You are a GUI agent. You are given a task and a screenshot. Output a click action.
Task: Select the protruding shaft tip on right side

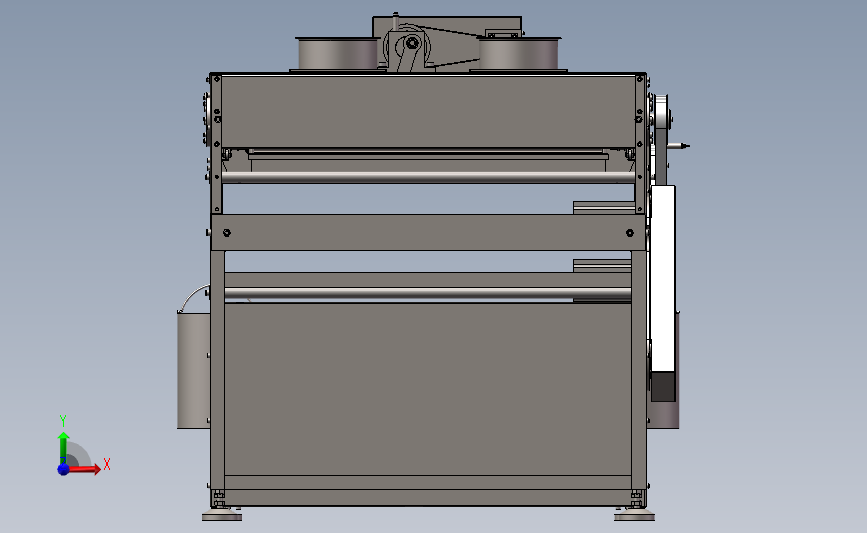tap(678, 146)
